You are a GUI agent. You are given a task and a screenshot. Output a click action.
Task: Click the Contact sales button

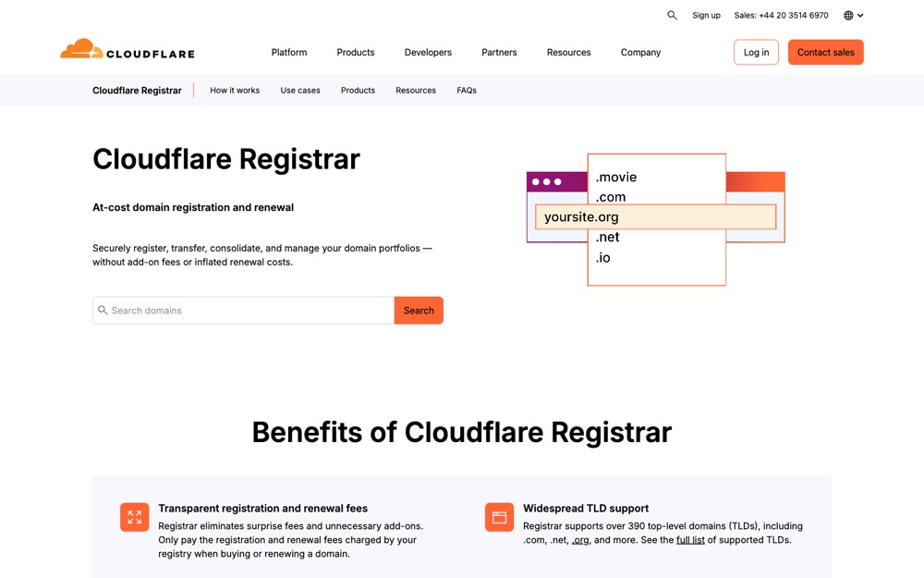pos(825,53)
